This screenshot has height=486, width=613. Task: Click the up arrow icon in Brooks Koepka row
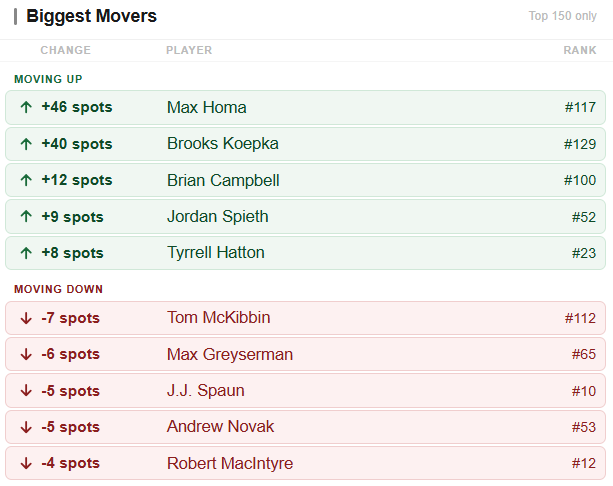26,144
